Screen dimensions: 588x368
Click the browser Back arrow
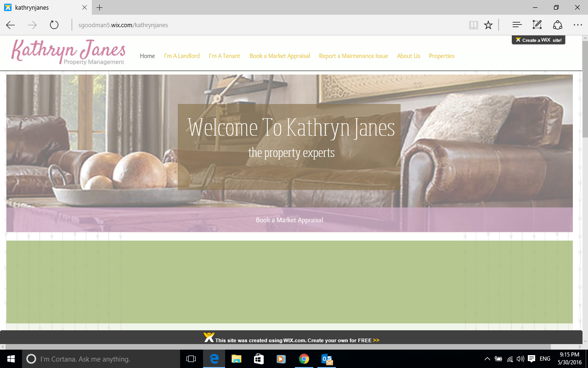pos(10,25)
